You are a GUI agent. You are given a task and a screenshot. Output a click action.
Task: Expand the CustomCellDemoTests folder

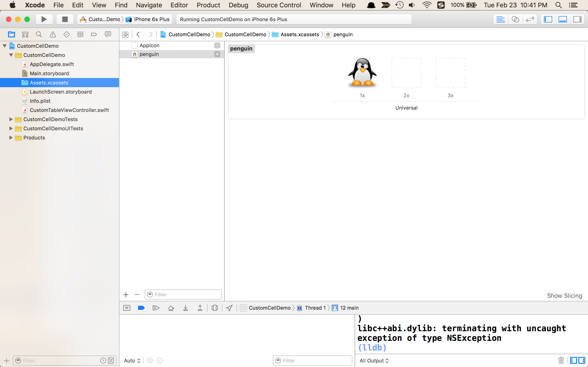tap(11, 119)
